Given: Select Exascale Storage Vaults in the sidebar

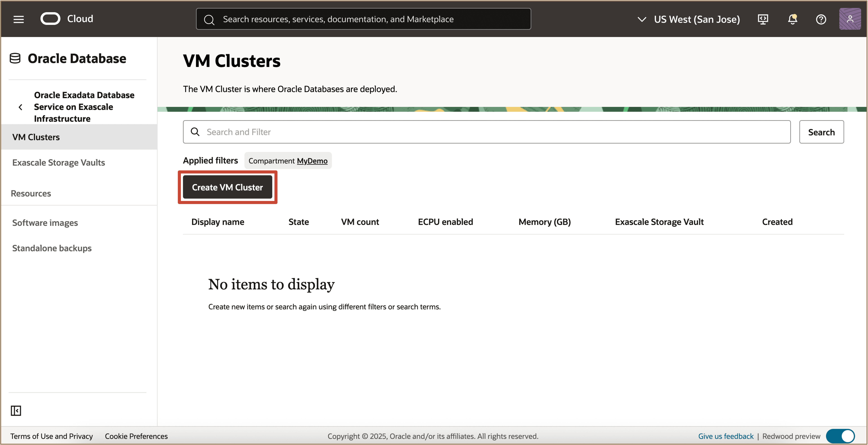Looking at the screenshot, I should coord(58,162).
